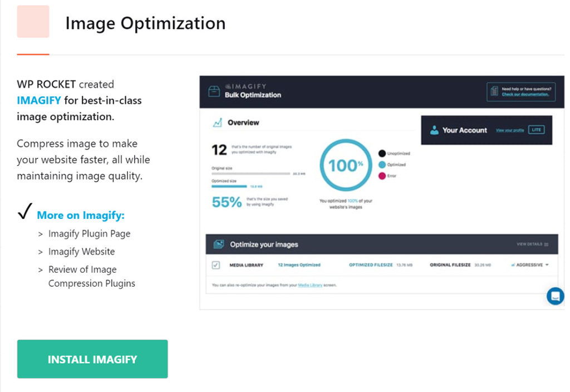Viewport: 570px width, 392px height.
Task: Open the Aggressive compression level dropdown
Action: point(530,265)
